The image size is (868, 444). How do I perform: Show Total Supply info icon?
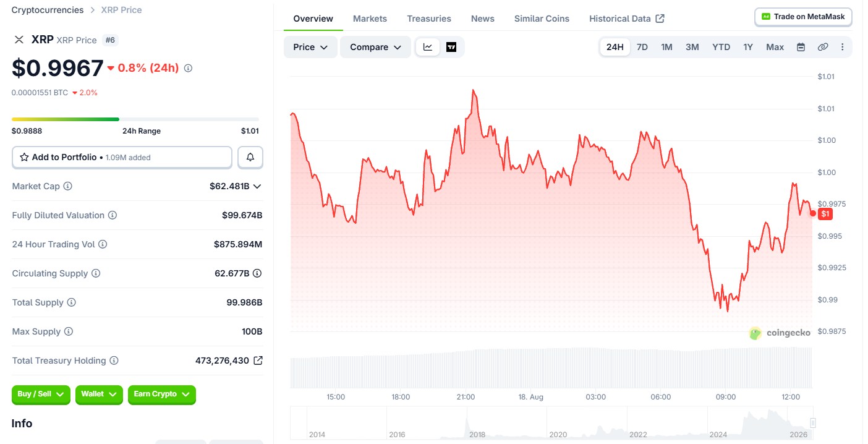(x=72, y=302)
